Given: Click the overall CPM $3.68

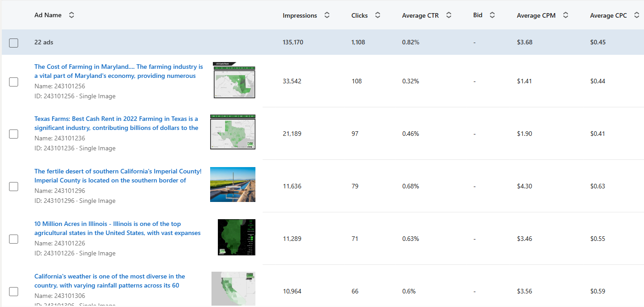Looking at the screenshot, I should point(524,42).
